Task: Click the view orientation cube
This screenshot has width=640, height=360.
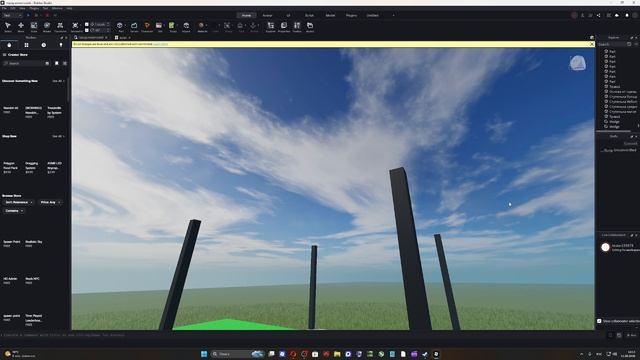Action: pos(577,63)
